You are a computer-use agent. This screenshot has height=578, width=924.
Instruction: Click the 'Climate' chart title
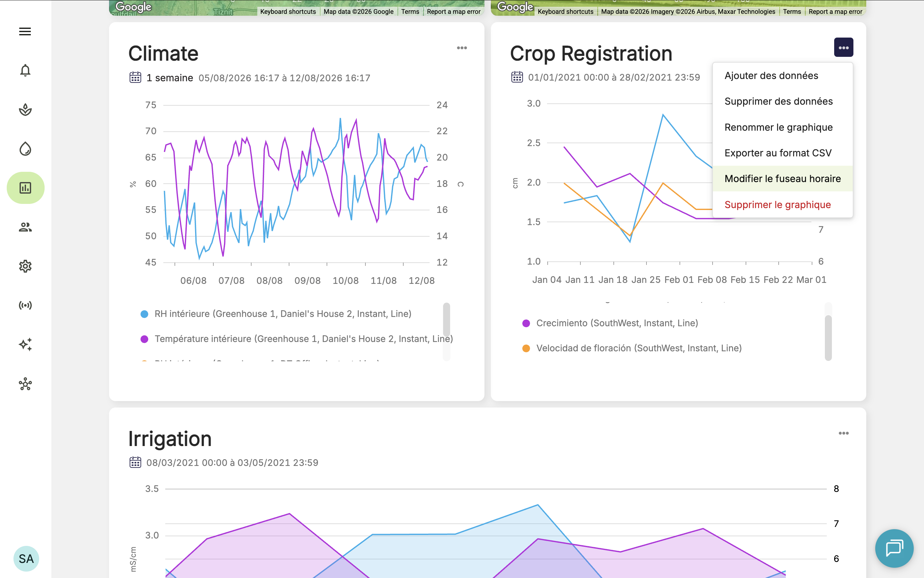pos(163,53)
